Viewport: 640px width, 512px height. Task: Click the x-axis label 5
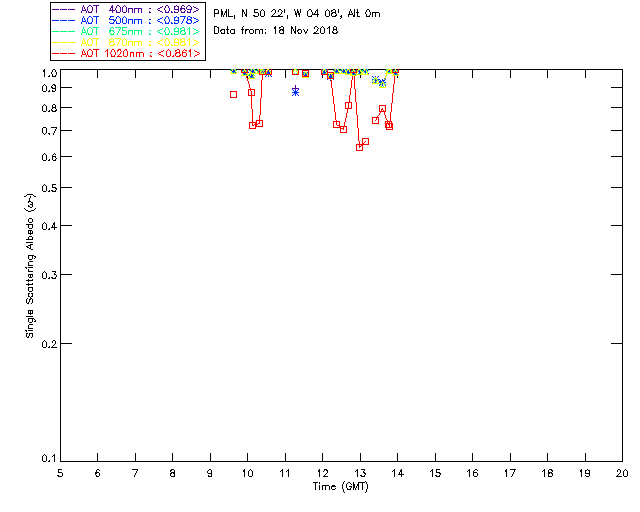coord(60,473)
